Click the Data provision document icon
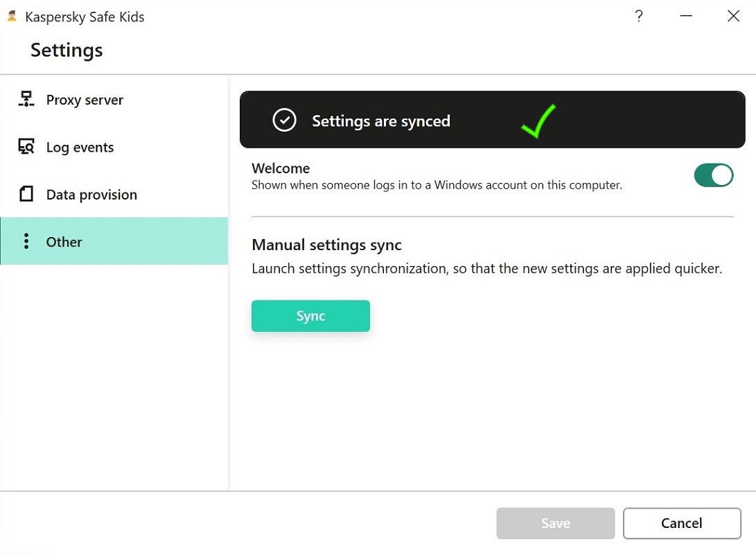 tap(26, 194)
